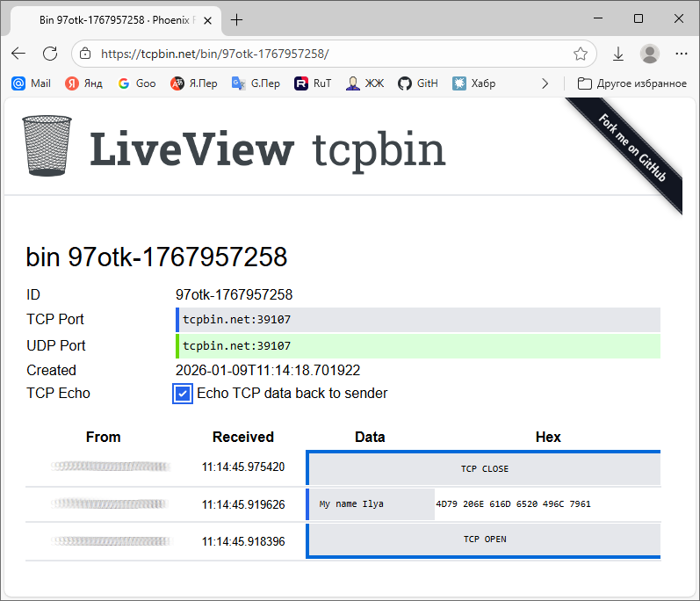Viewport: 700px width, 601px height.
Task: Open a new tab with plus button
Action: pyautogui.click(x=236, y=19)
